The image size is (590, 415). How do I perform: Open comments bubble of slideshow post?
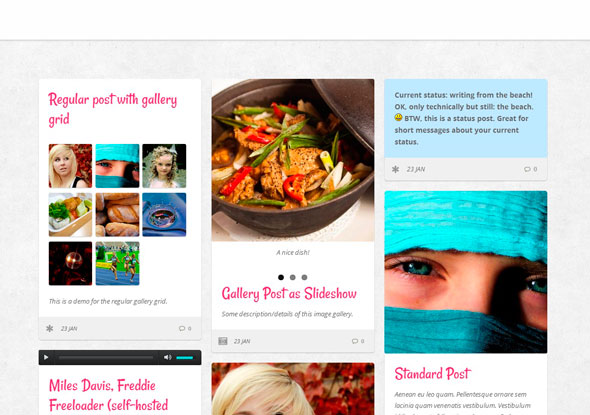(358, 341)
